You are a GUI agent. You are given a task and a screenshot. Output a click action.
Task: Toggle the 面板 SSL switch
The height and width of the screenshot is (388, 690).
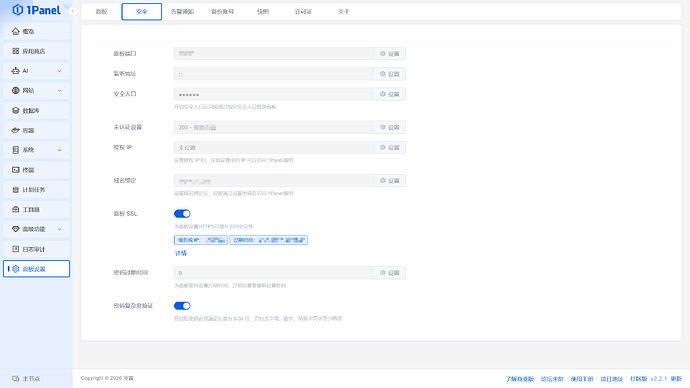coord(182,214)
